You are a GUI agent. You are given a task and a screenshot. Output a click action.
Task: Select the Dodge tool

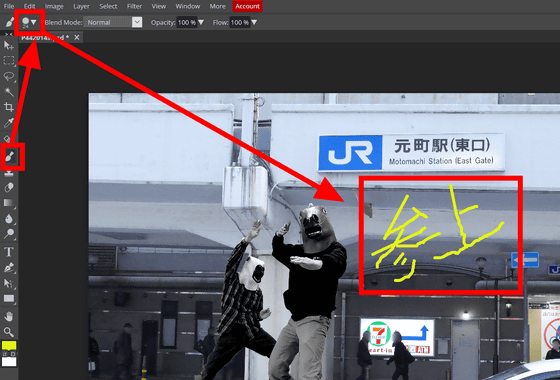coord(9,234)
